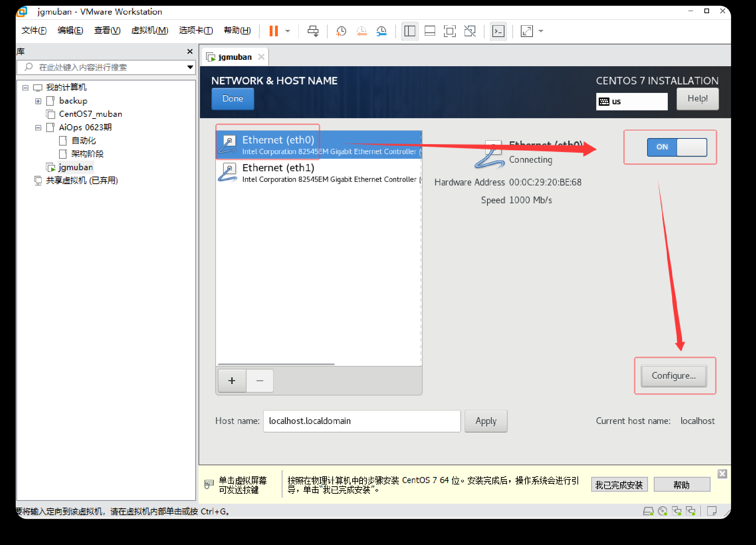Send Ctrl+Alt+Del to the virtual machine
Image resolution: width=756 pixels, height=545 pixels.
point(313,31)
